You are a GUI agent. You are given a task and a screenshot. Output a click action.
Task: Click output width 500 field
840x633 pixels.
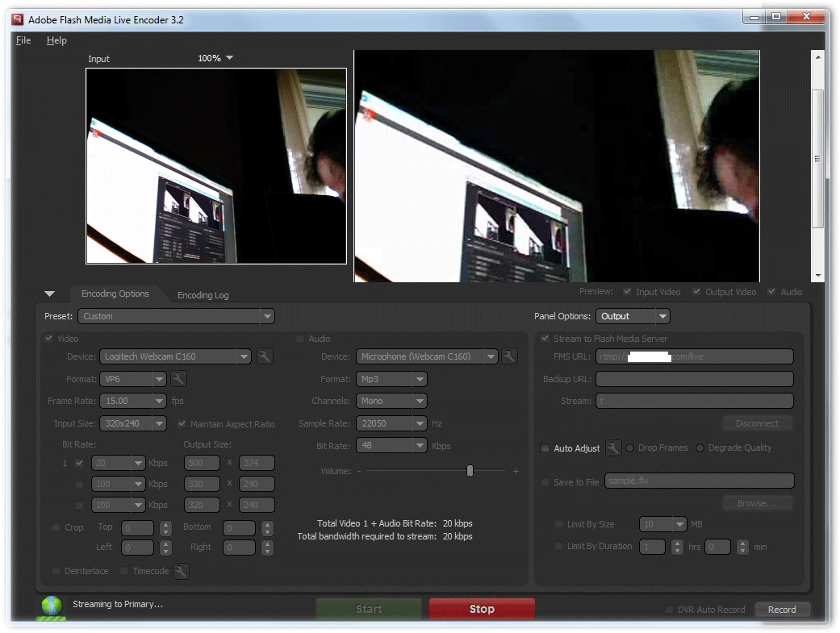click(x=202, y=463)
